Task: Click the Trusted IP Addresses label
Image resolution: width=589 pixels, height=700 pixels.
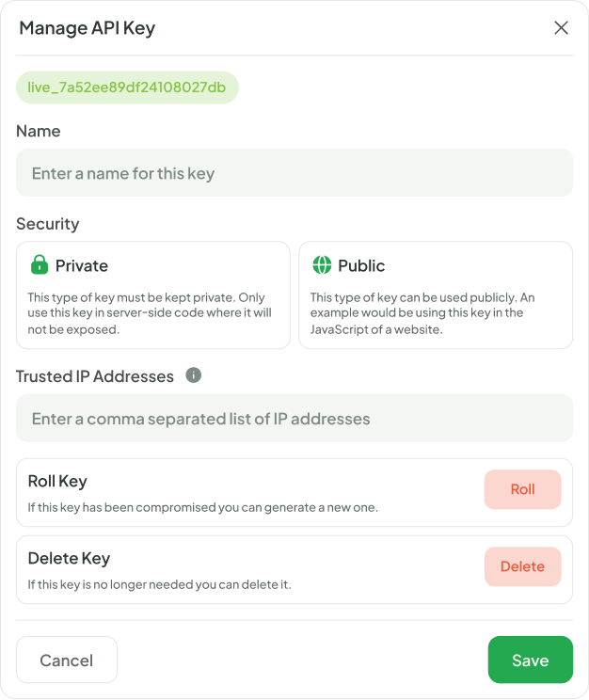Action: click(95, 376)
